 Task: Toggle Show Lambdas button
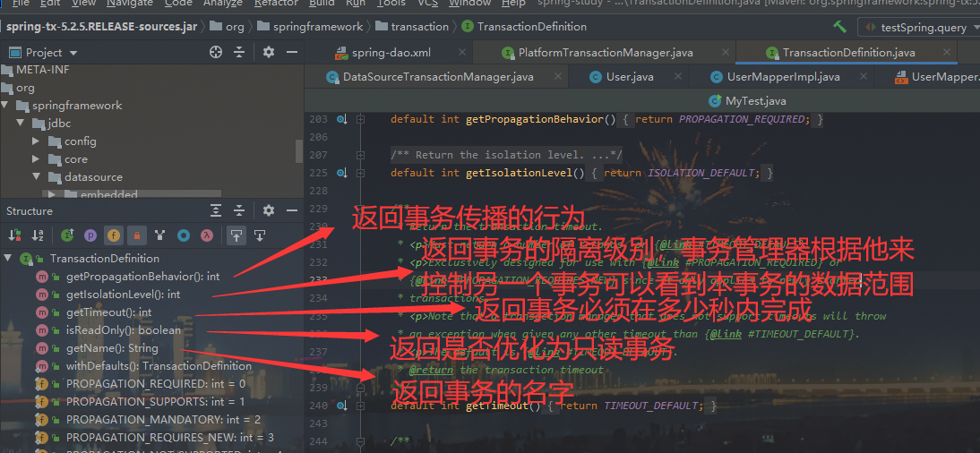click(206, 235)
